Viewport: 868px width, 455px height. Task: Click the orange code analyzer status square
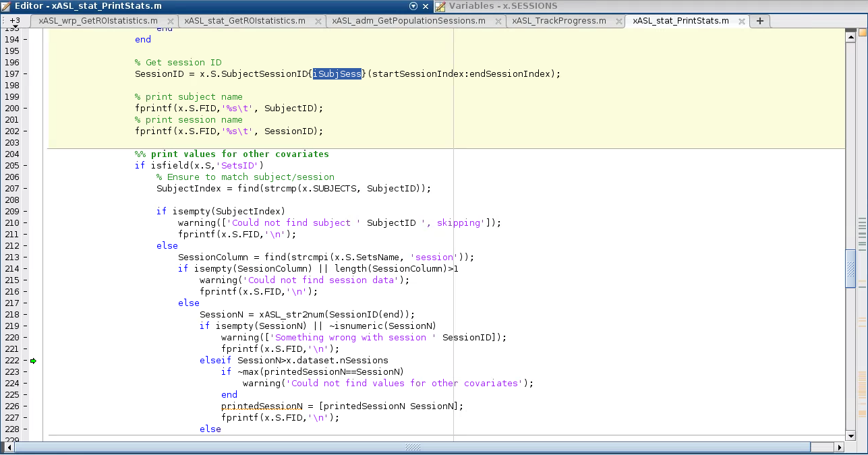pyautogui.click(x=862, y=33)
